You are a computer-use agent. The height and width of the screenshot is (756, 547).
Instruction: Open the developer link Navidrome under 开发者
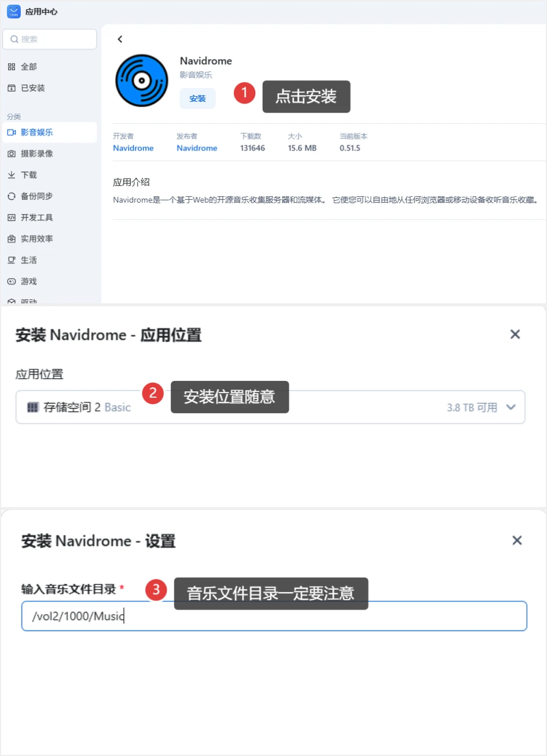coord(133,148)
